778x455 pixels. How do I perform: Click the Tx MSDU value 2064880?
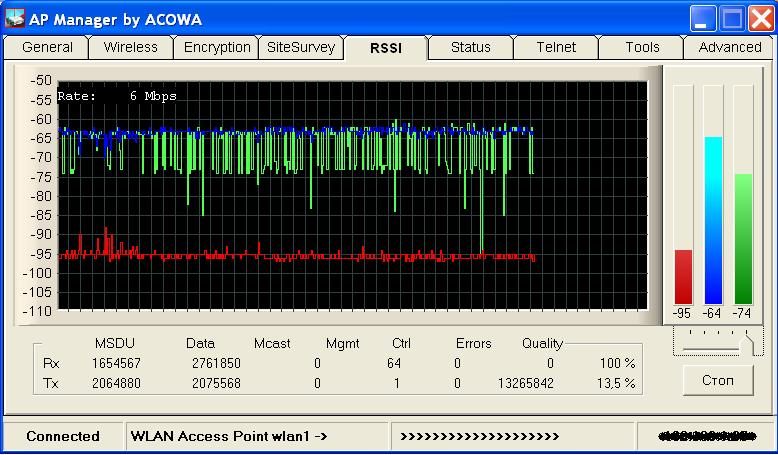[x=116, y=383]
